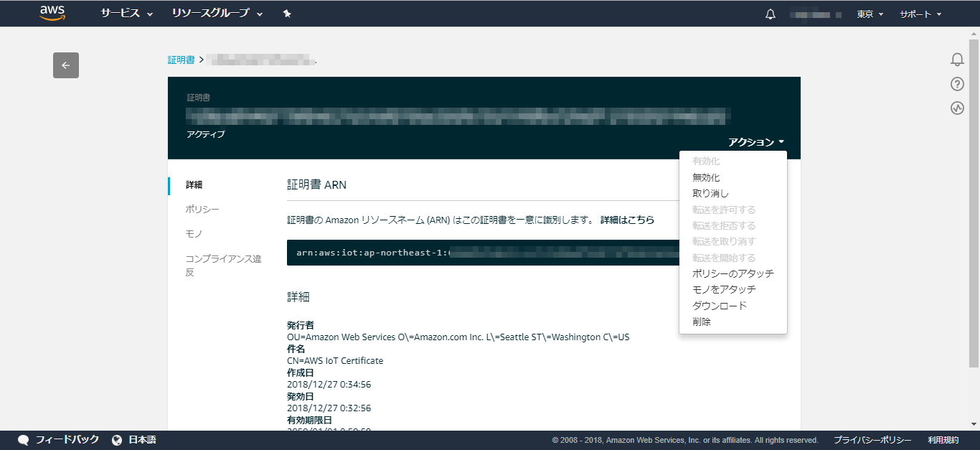980x450 pixels.
Task: Click the AWS logo home icon
Action: [x=52, y=13]
